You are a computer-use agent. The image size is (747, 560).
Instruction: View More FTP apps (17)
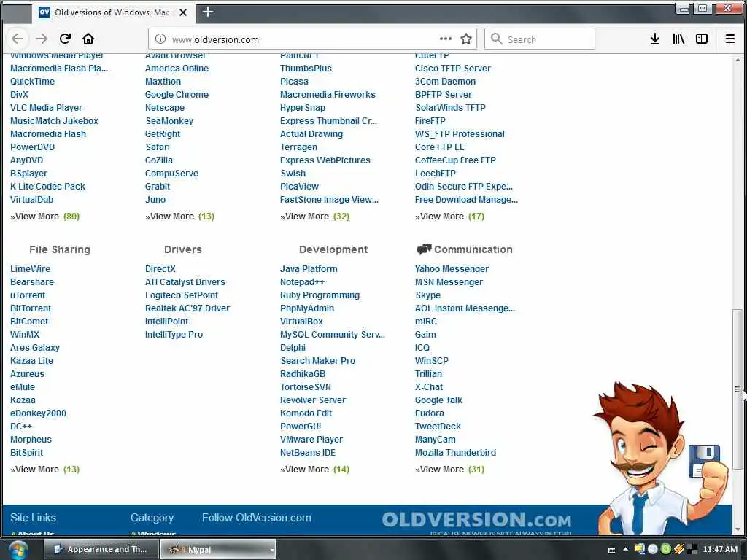pyautogui.click(x=449, y=216)
